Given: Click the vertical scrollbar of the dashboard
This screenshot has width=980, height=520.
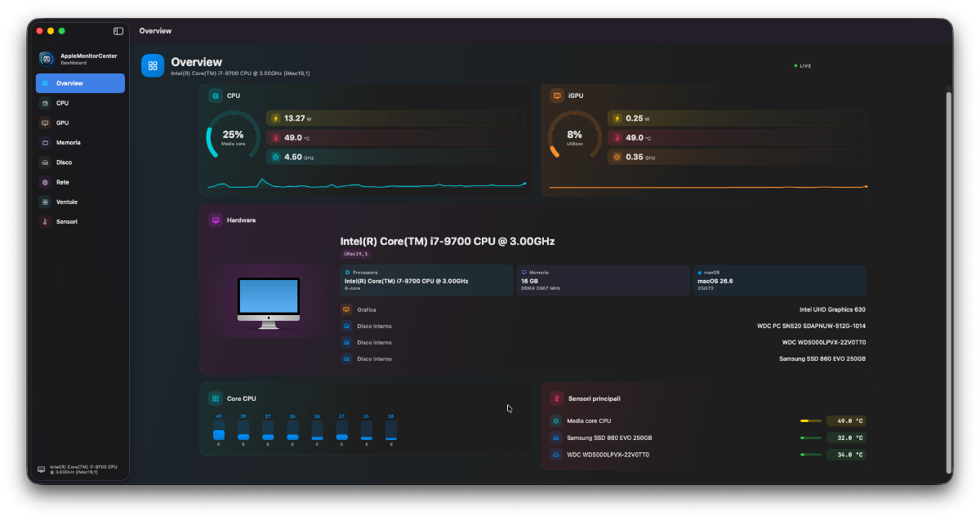Looking at the screenshot, I should pos(948,282).
